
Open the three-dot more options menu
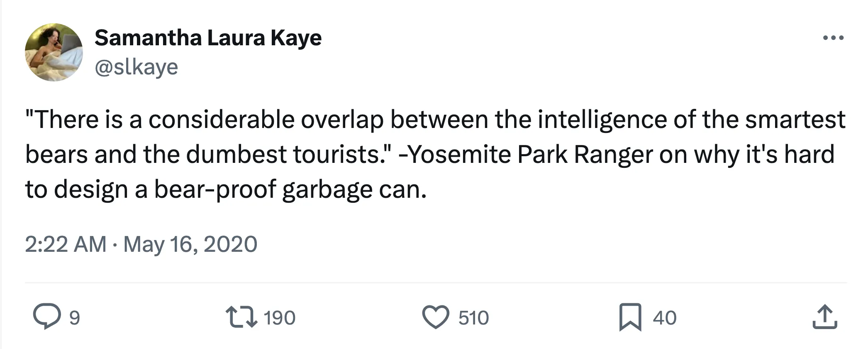click(x=833, y=38)
